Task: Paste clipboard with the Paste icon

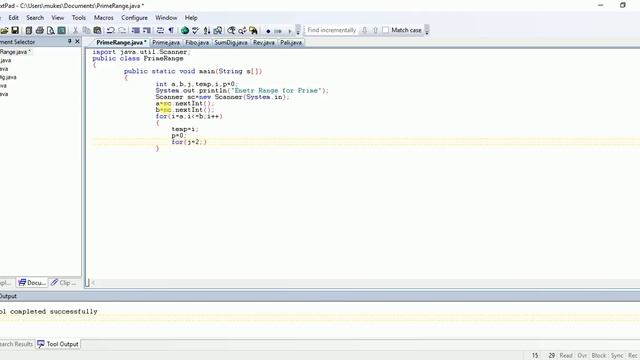Action: [97, 31]
